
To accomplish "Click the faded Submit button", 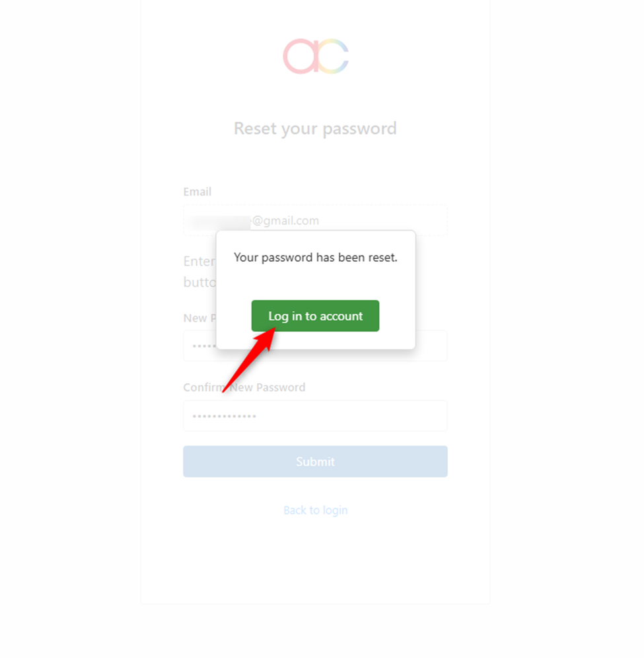I will (315, 462).
